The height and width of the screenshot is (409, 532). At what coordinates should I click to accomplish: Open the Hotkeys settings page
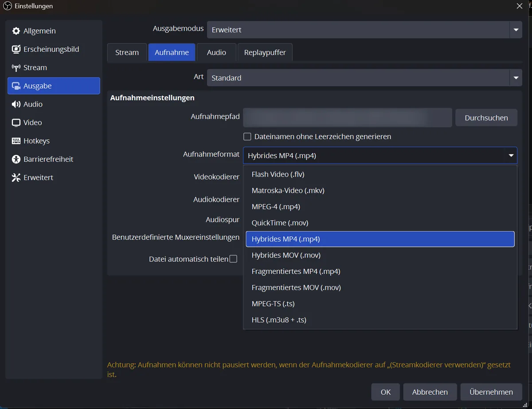tap(54, 141)
